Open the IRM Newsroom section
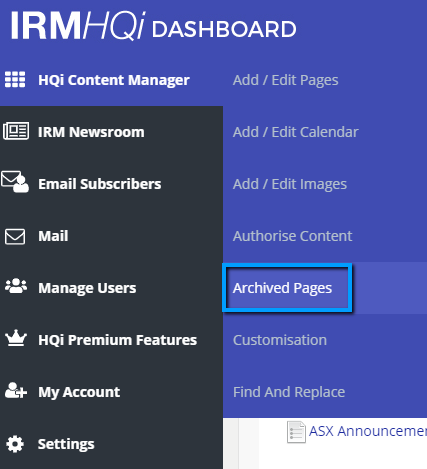Image resolution: width=427 pixels, height=469 pixels. (x=91, y=132)
